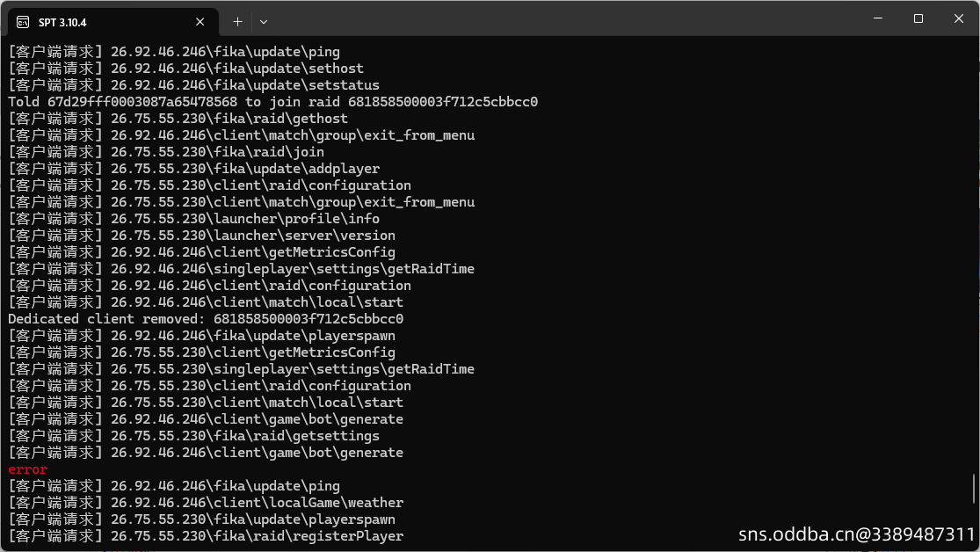Maximize the terminal window
Screen dimensions: 980x552
pos(918,18)
